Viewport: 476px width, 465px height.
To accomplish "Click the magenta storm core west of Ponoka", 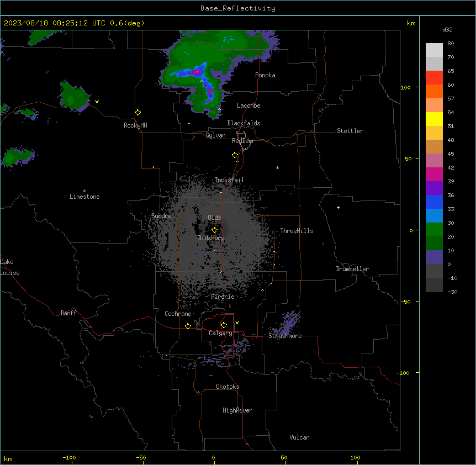I will [197, 72].
